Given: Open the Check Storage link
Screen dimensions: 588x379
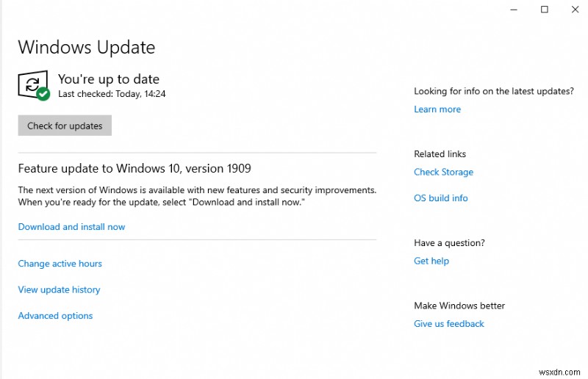Looking at the screenshot, I should (x=443, y=173).
